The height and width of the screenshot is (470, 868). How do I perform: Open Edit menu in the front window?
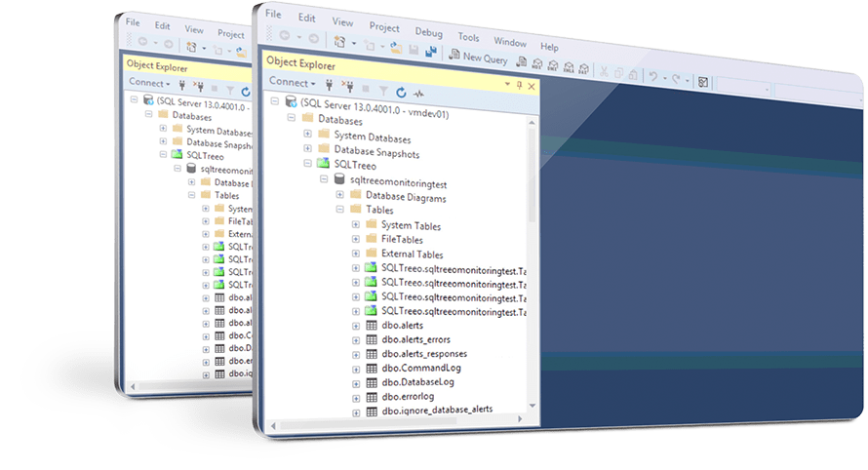(x=306, y=18)
